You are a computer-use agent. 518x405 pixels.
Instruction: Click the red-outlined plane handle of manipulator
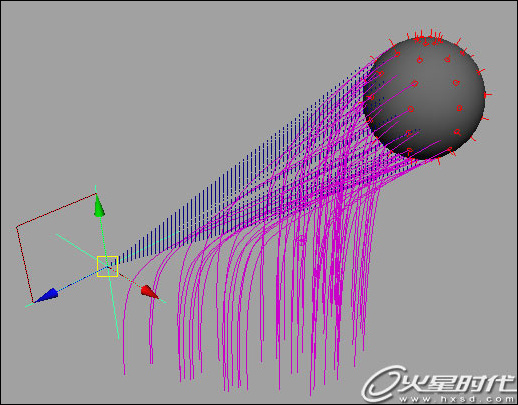[57, 248]
